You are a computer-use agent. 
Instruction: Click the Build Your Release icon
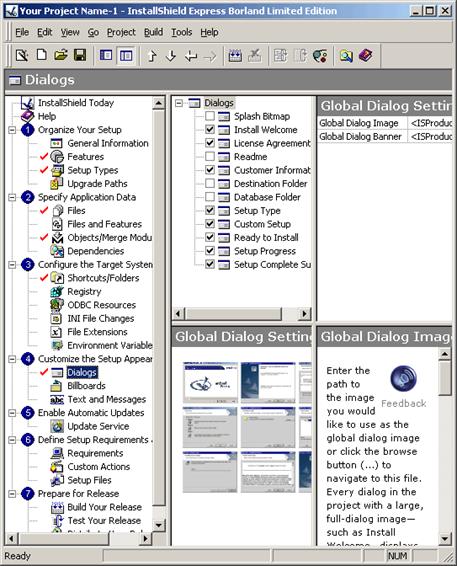57,507
